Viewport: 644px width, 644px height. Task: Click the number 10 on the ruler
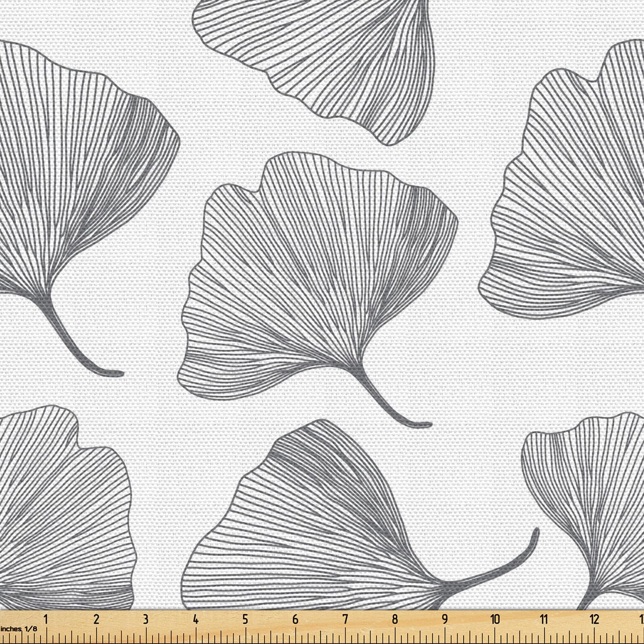(495, 619)
